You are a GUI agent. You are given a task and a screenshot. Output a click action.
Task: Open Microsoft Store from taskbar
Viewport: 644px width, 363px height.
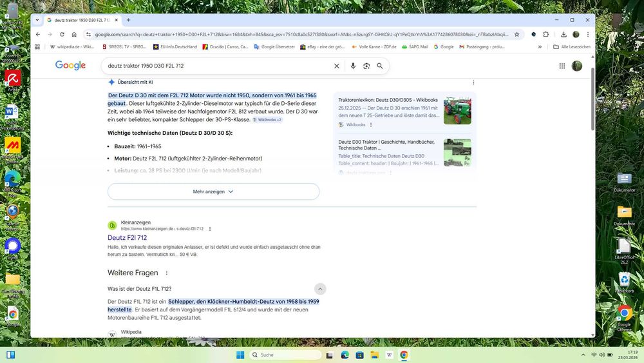point(359,355)
